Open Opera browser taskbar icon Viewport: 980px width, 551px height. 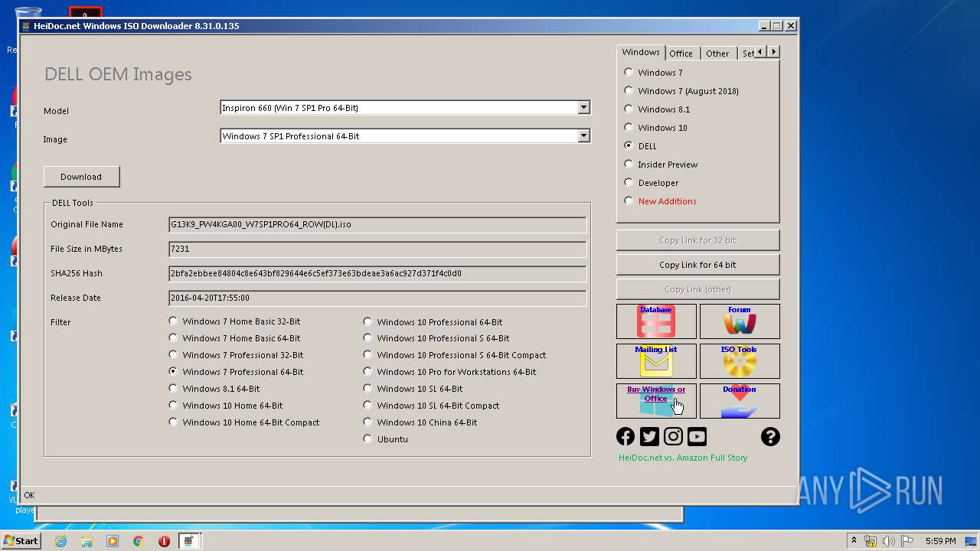click(x=164, y=541)
